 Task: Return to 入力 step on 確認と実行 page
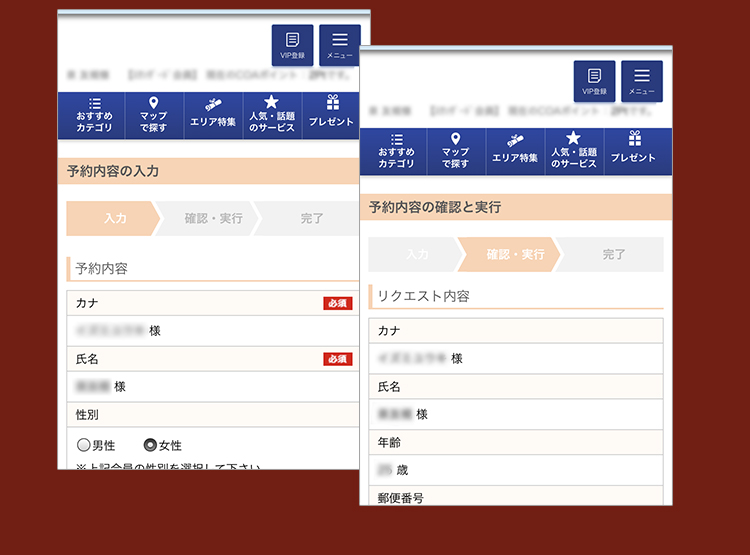click(415, 255)
